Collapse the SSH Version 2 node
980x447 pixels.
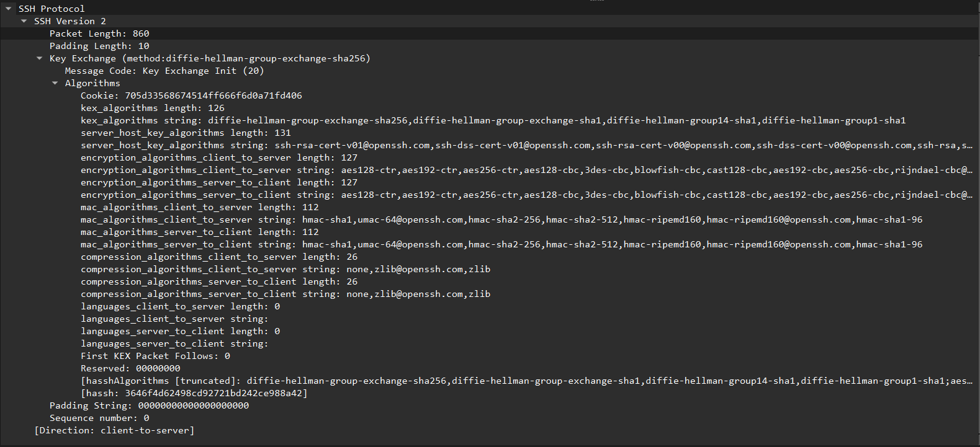click(24, 21)
